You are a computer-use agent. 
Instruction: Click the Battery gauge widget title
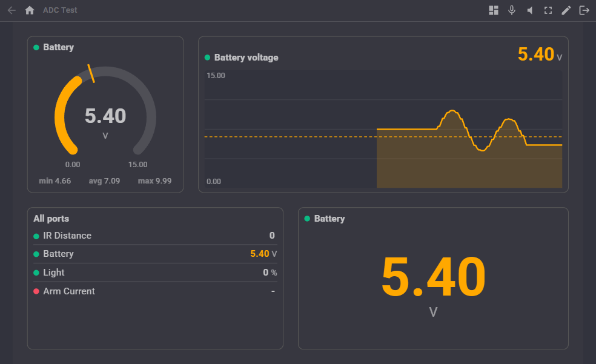pyautogui.click(x=58, y=47)
